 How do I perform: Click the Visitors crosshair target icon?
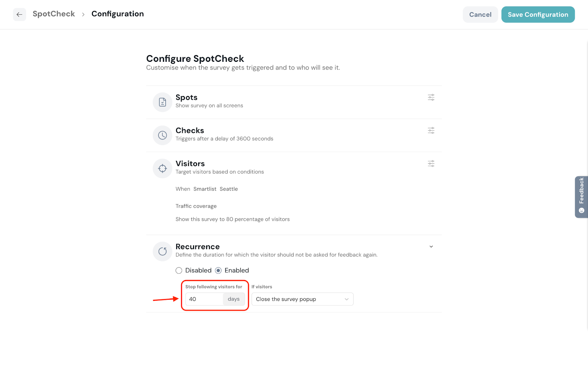pyautogui.click(x=162, y=169)
